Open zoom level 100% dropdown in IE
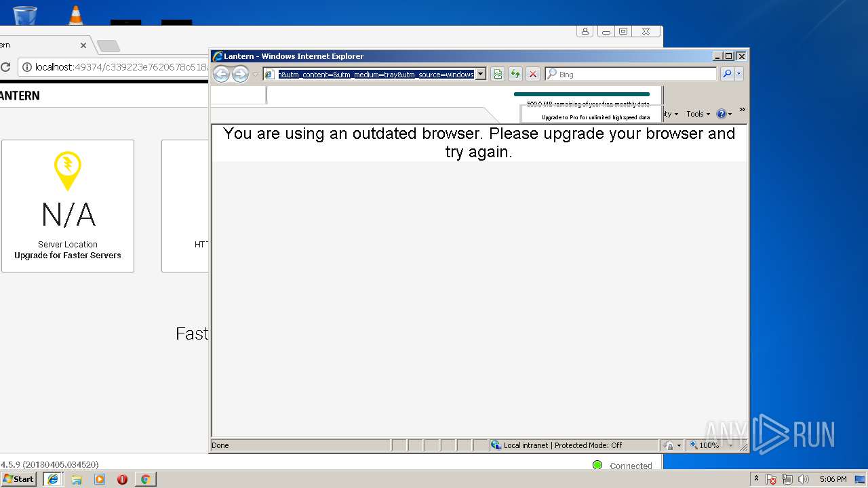 click(x=730, y=445)
